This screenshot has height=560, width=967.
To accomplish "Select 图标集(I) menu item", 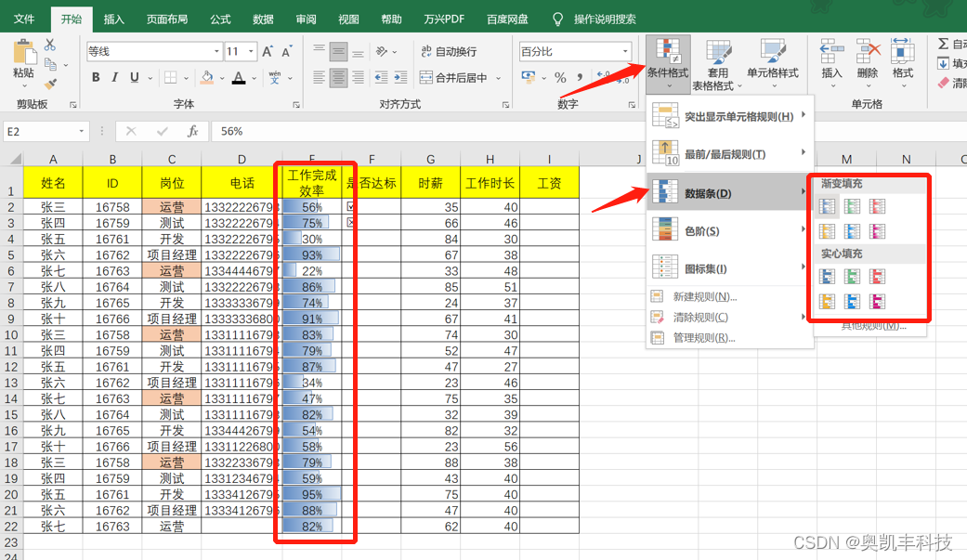I will pyautogui.click(x=729, y=268).
